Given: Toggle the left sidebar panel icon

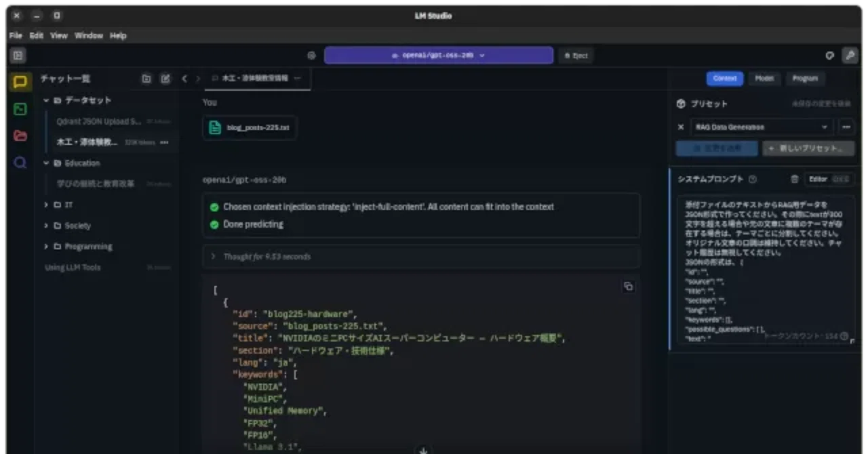Looking at the screenshot, I should click(x=18, y=56).
